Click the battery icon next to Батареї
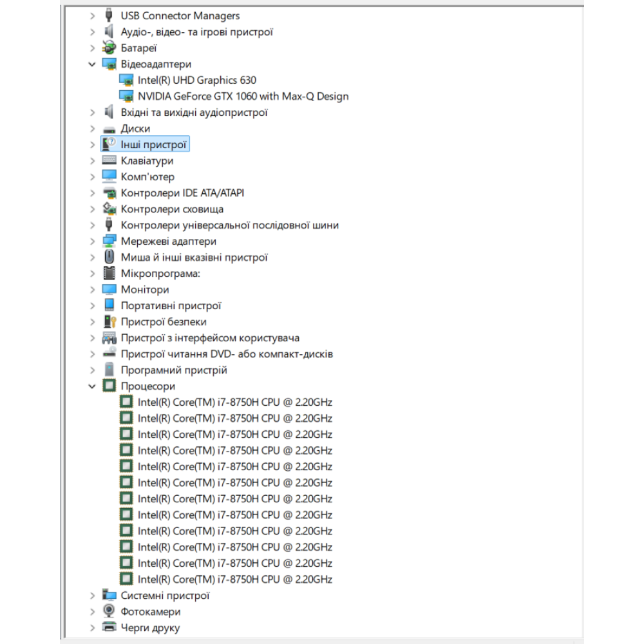 click(x=109, y=48)
